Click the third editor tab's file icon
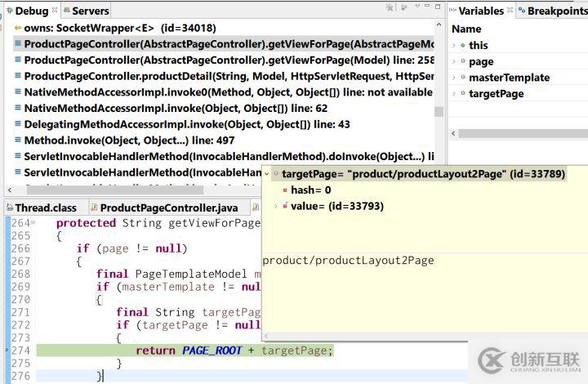Image resolution: width=588 pixels, height=384 pixels. [x=256, y=207]
